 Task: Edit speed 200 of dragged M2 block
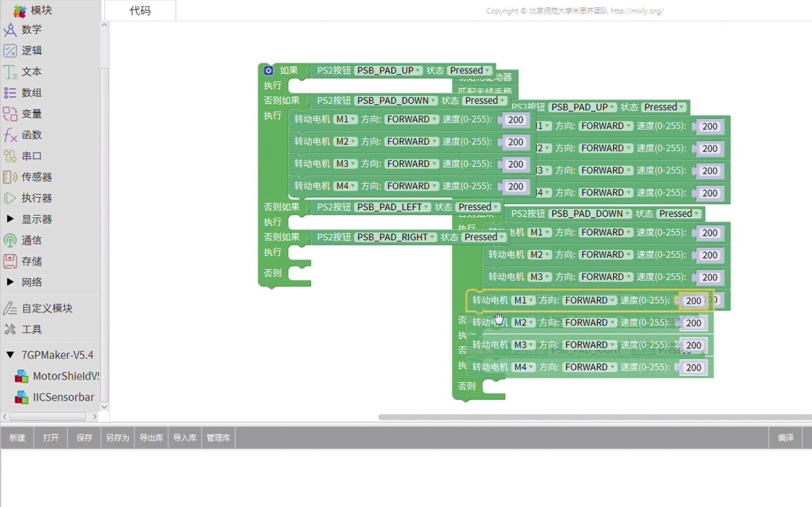tap(693, 323)
